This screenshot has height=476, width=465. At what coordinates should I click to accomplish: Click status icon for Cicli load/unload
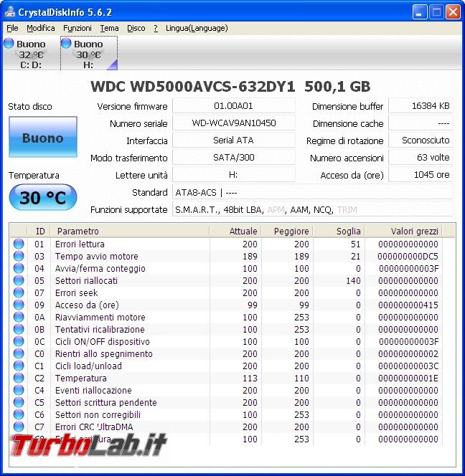(19, 366)
